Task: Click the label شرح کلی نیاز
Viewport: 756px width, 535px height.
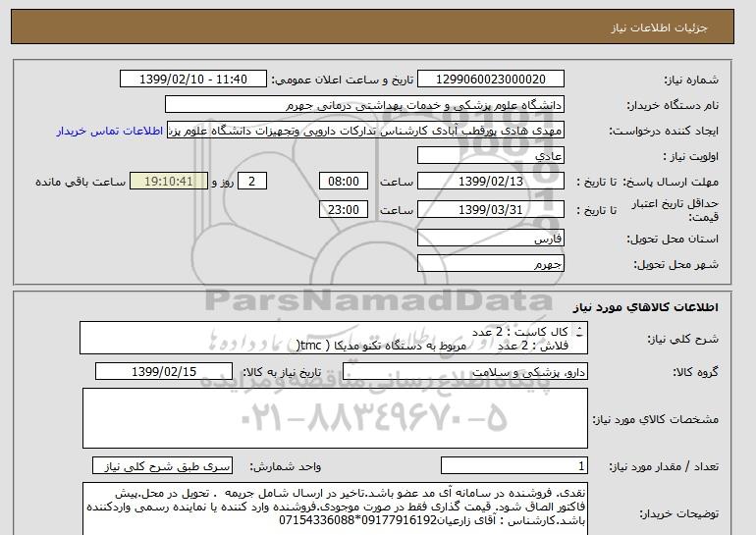Action: click(x=682, y=339)
